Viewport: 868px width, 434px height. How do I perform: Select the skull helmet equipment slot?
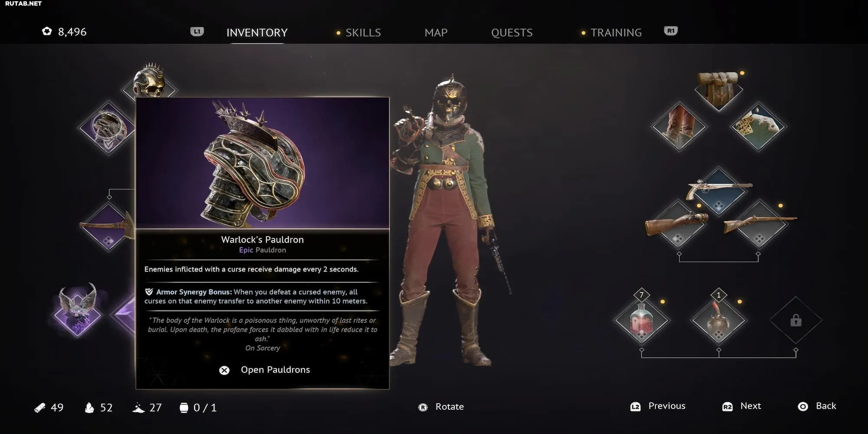coord(150,82)
